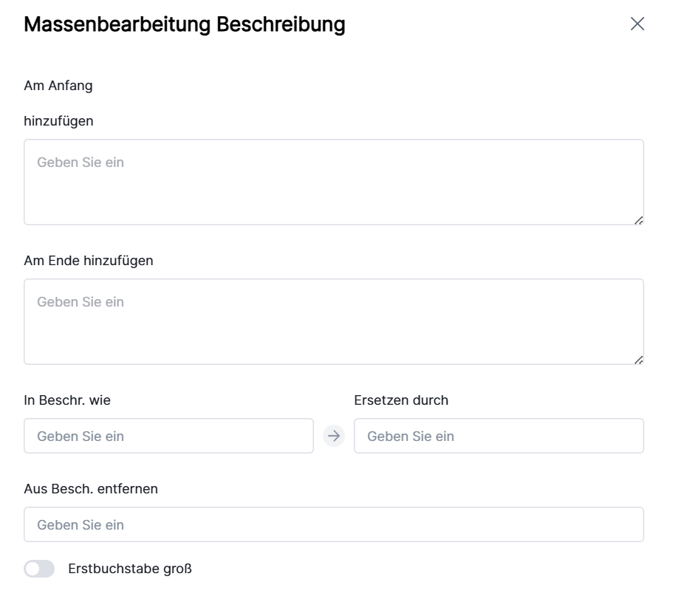Click the 'In Beschr. wie' input field
The width and height of the screenshot is (673, 616).
pyautogui.click(x=168, y=436)
